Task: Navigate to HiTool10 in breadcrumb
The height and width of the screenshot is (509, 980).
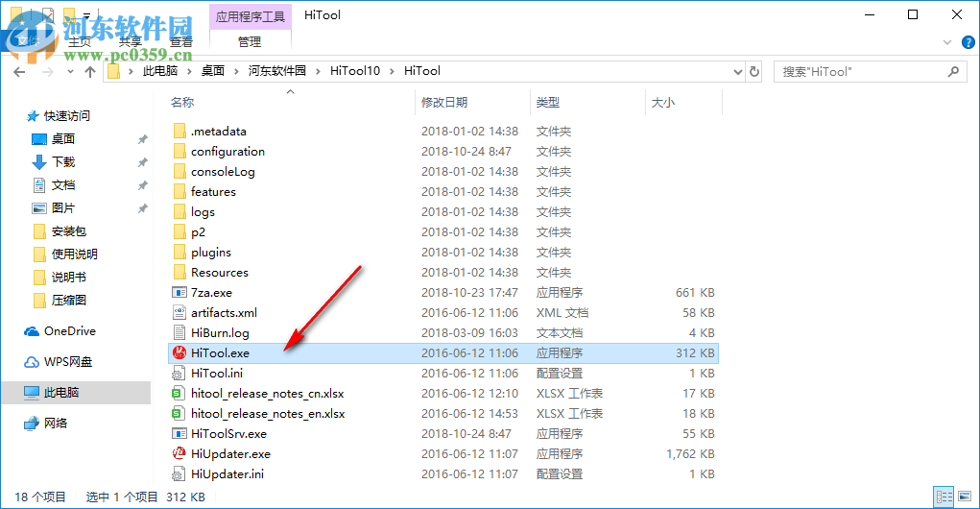Action: click(x=354, y=71)
